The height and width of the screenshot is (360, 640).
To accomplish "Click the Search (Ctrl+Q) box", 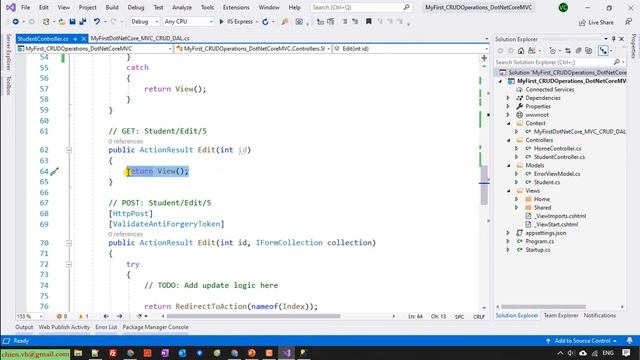I will pyautogui.click(x=360, y=7).
